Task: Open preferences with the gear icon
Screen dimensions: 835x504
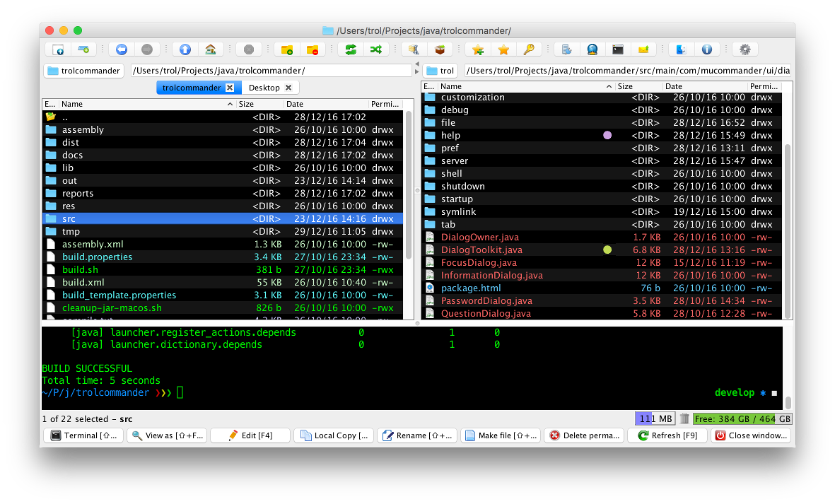Action: pos(745,49)
